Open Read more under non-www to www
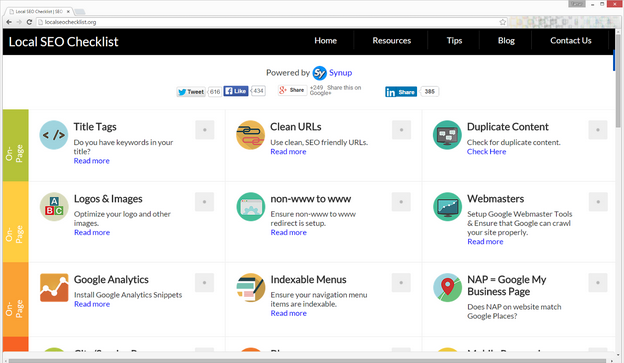Image resolution: width=624 pixels, height=363 pixels. (x=289, y=232)
